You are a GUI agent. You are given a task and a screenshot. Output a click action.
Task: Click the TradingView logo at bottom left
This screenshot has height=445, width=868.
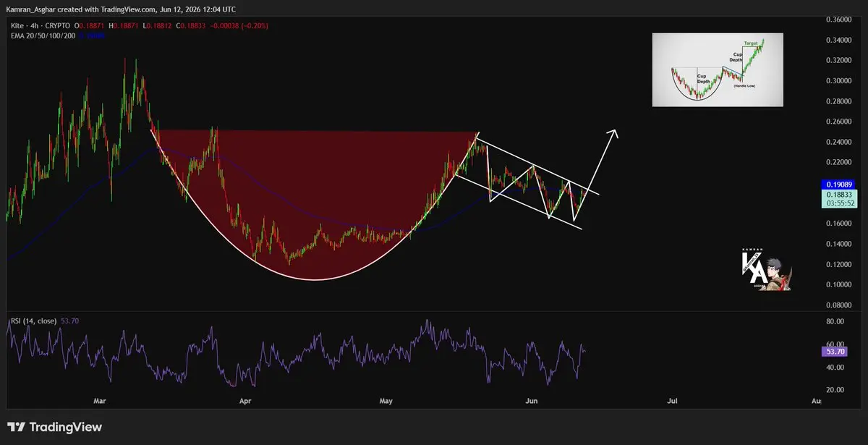[x=55, y=427]
